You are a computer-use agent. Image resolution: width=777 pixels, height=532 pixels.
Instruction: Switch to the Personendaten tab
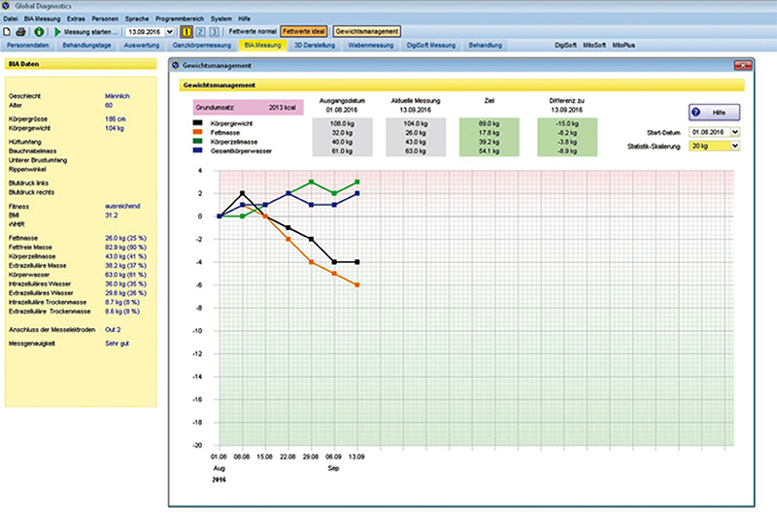[x=28, y=45]
